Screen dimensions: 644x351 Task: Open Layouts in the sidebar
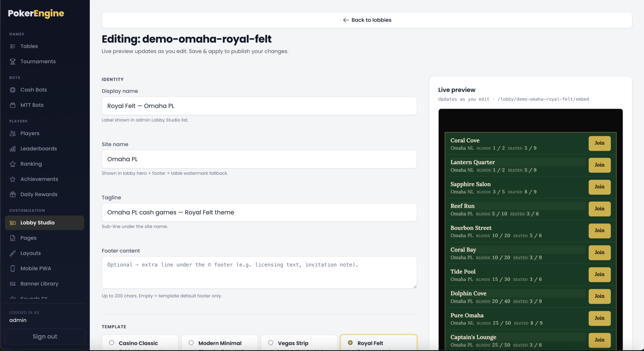pos(44,253)
